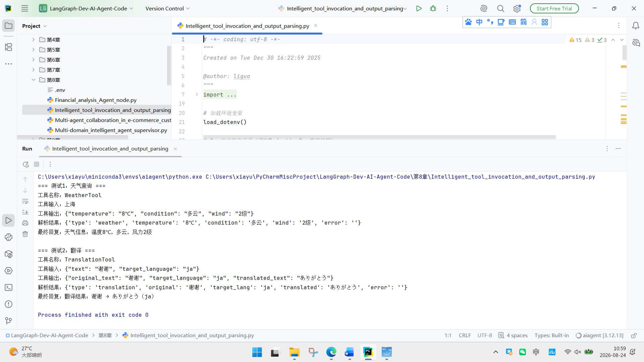The image size is (644, 362).
Task: Change the CRLF line separator
Action: [x=465, y=336]
